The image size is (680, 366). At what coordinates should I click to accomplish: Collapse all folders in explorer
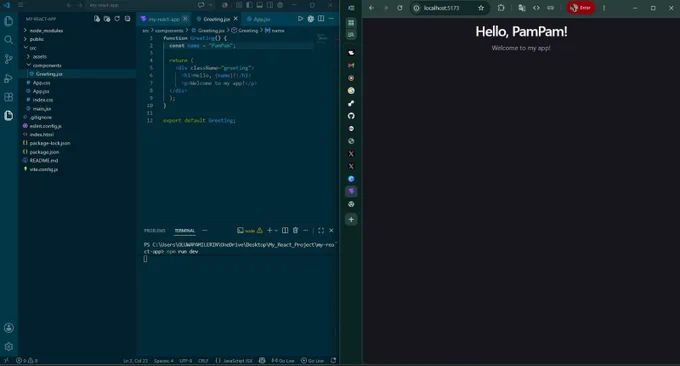(128, 19)
